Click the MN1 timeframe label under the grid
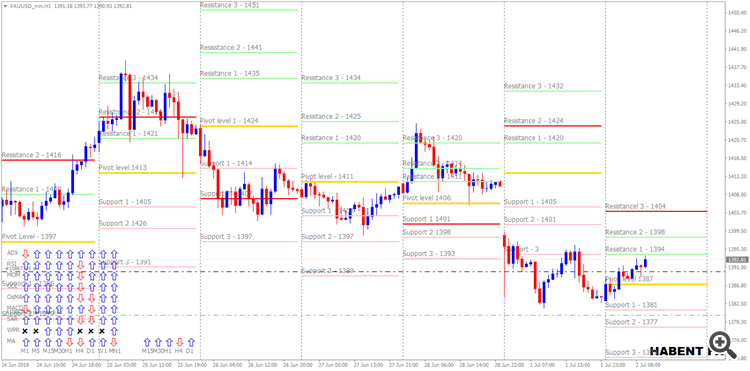This screenshot has height=371, width=750. [115, 351]
